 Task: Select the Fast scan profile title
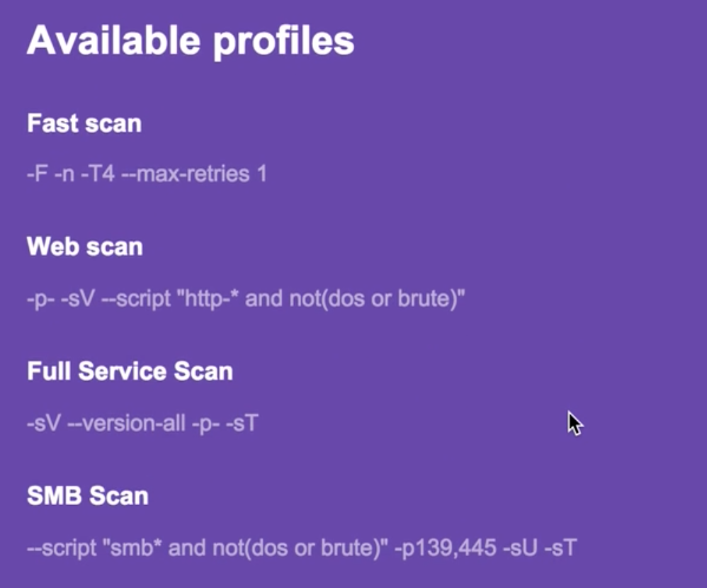pyautogui.click(x=84, y=123)
